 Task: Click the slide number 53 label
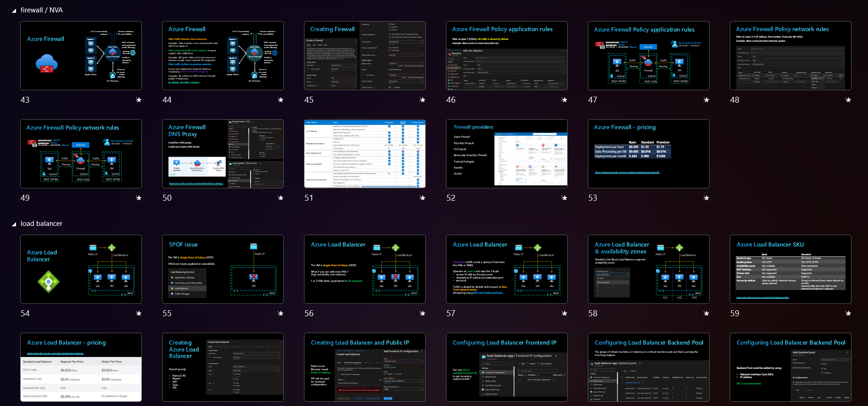[593, 198]
